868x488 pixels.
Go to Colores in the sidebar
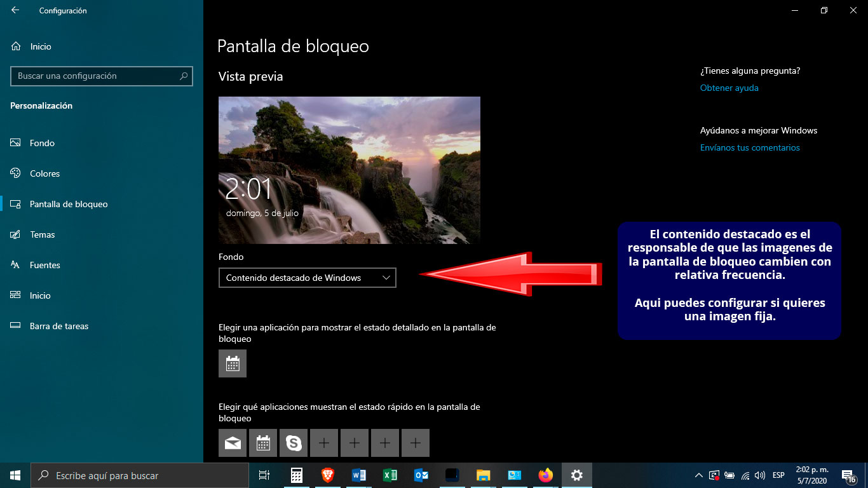pos(44,173)
